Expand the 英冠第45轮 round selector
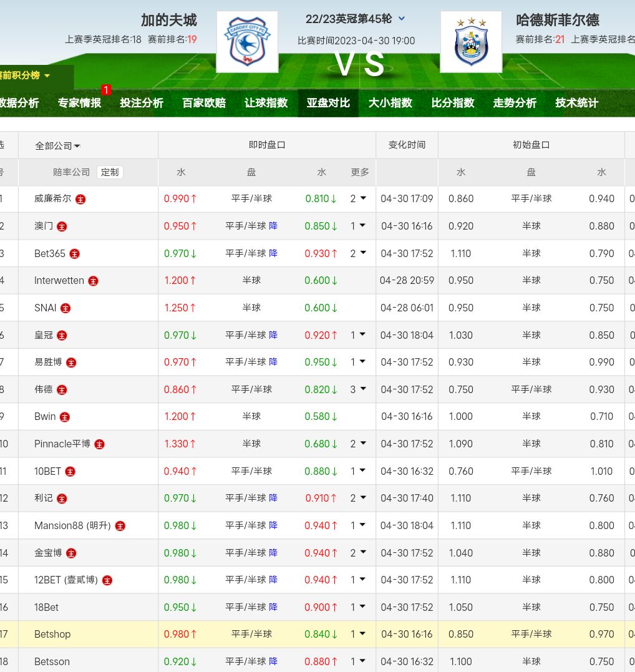Viewport: 635px width, 672px height. tap(402, 19)
